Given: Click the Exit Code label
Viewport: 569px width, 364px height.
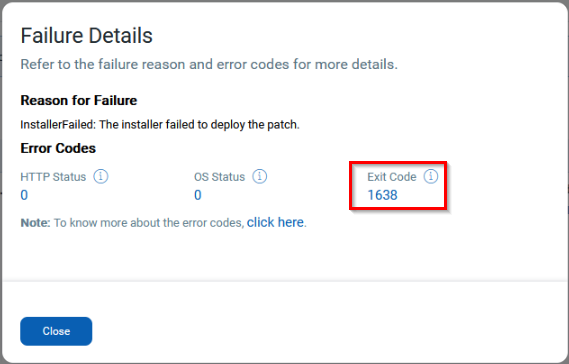Looking at the screenshot, I should click(392, 177).
